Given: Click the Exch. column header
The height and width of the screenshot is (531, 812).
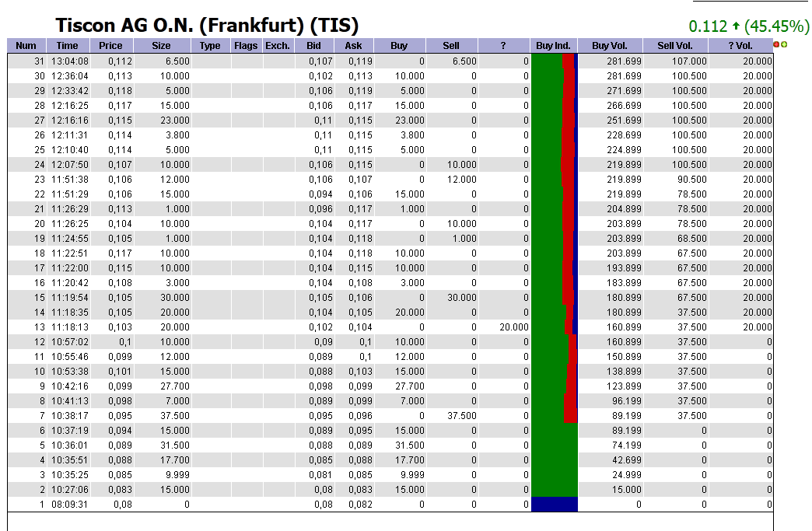Looking at the screenshot, I should pyautogui.click(x=278, y=45).
